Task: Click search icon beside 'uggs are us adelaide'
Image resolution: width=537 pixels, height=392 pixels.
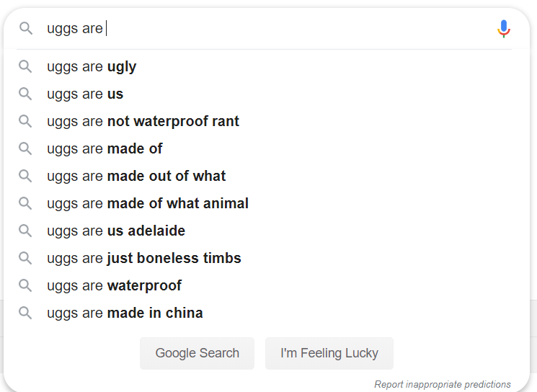Action: point(26,231)
